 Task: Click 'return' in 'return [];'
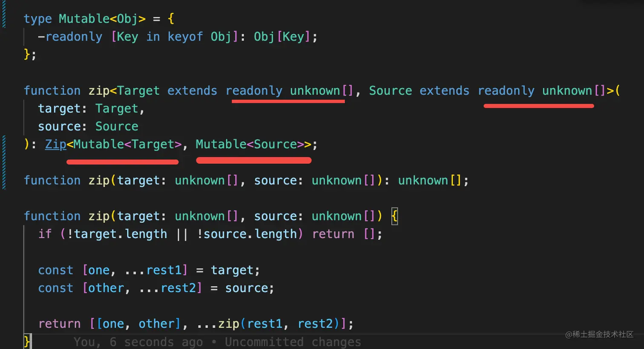coord(333,234)
